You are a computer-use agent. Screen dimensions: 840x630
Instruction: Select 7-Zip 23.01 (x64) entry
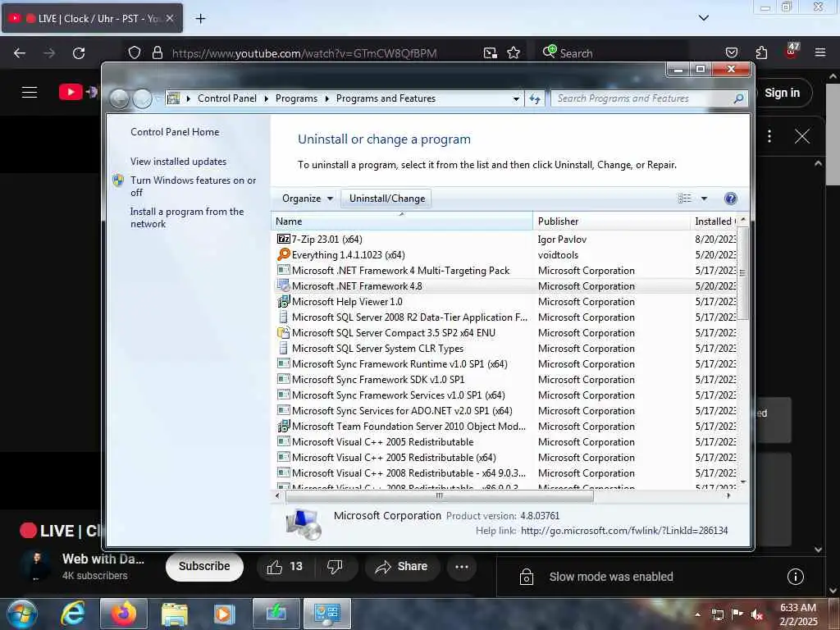(504, 240)
